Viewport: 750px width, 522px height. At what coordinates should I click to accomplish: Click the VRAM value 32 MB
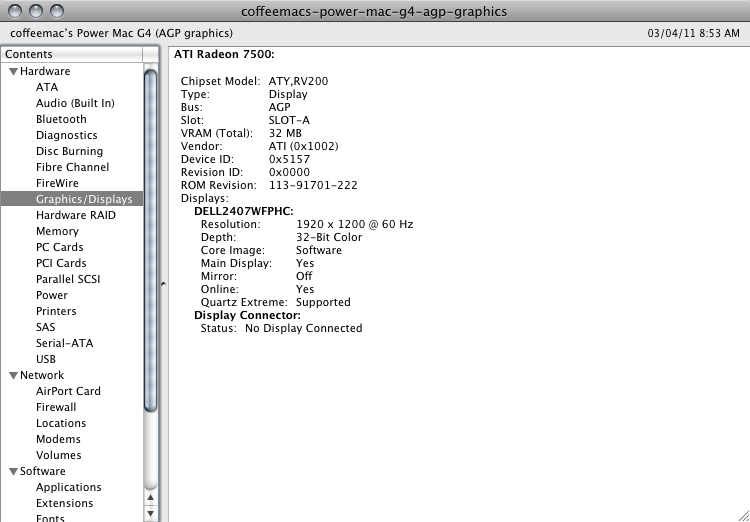pos(285,133)
